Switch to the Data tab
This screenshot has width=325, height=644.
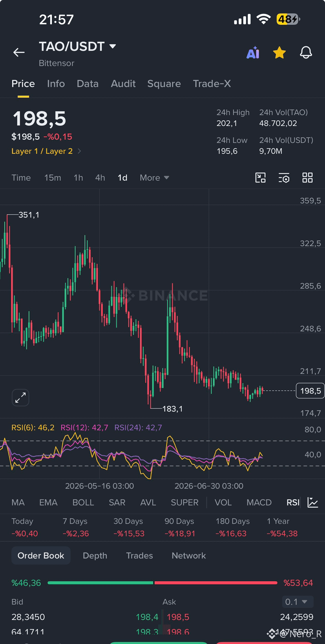click(x=88, y=84)
